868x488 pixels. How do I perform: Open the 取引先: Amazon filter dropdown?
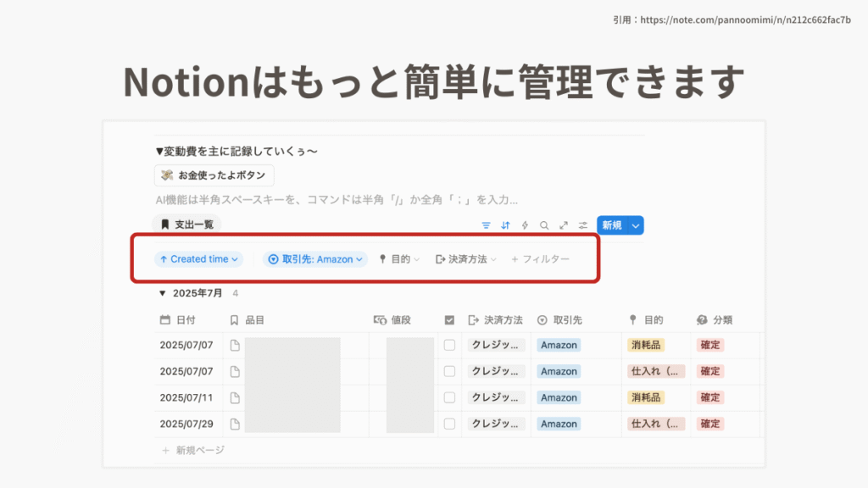pyautogui.click(x=315, y=259)
